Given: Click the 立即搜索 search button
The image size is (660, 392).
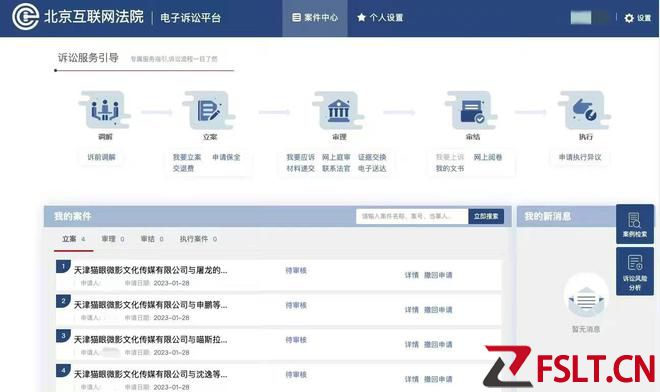Looking at the screenshot, I should click(486, 216).
